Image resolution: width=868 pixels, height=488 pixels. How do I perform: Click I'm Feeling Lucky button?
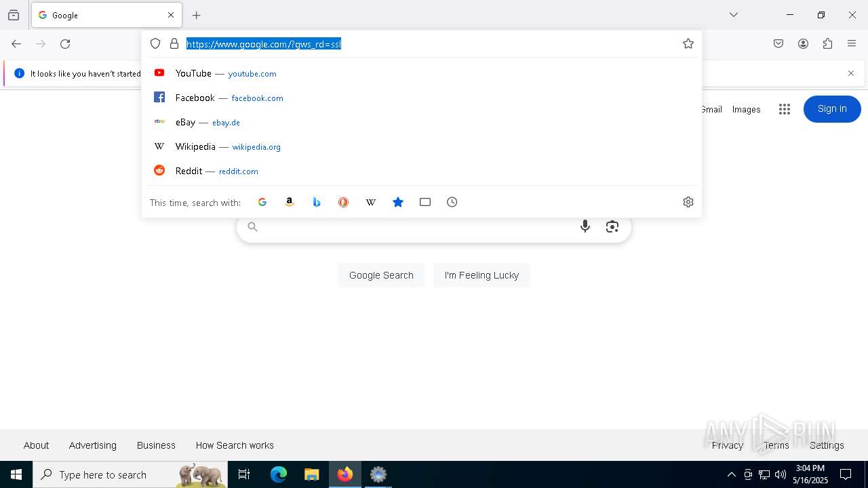[481, 275]
